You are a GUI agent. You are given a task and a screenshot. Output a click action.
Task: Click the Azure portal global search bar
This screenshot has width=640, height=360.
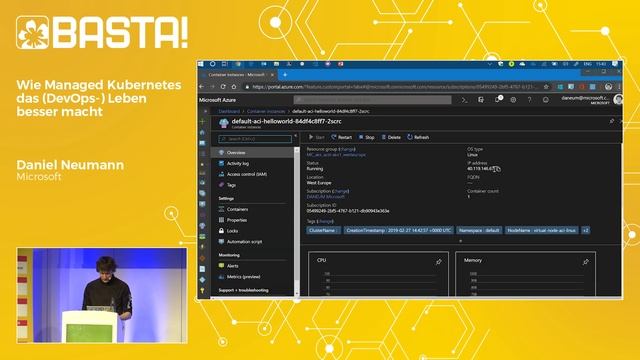click(x=372, y=100)
